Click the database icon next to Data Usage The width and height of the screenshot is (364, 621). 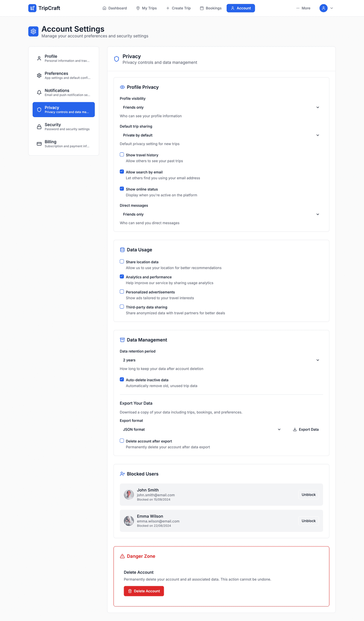(x=122, y=250)
